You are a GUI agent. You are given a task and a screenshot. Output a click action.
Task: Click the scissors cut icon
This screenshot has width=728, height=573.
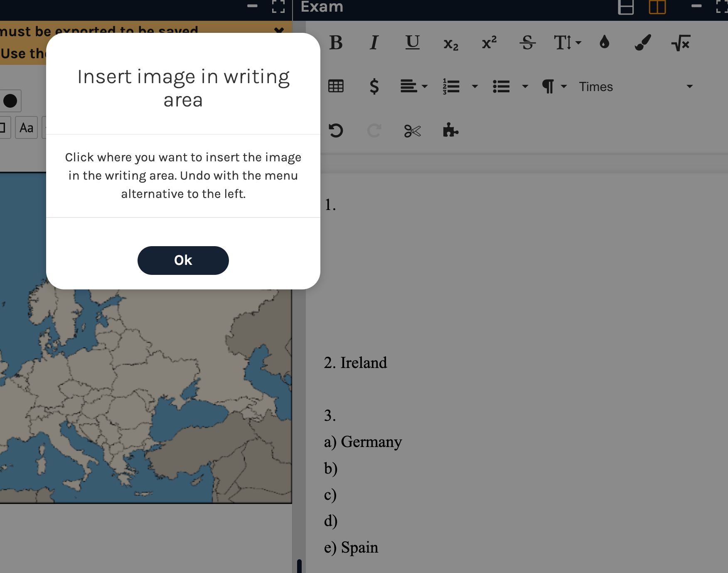[x=412, y=131]
